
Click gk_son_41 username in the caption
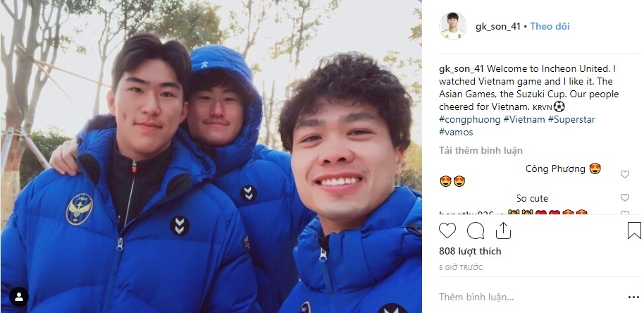click(462, 68)
